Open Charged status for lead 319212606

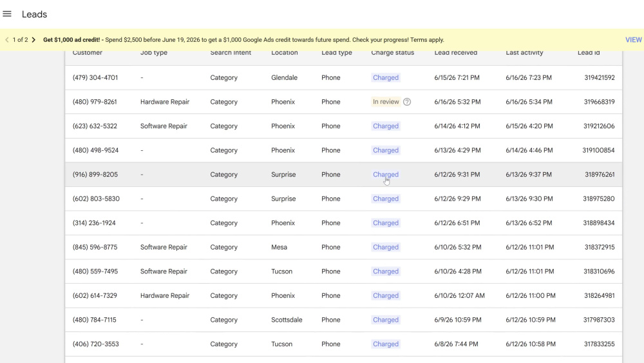pyautogui.click(x=386, y=126)
